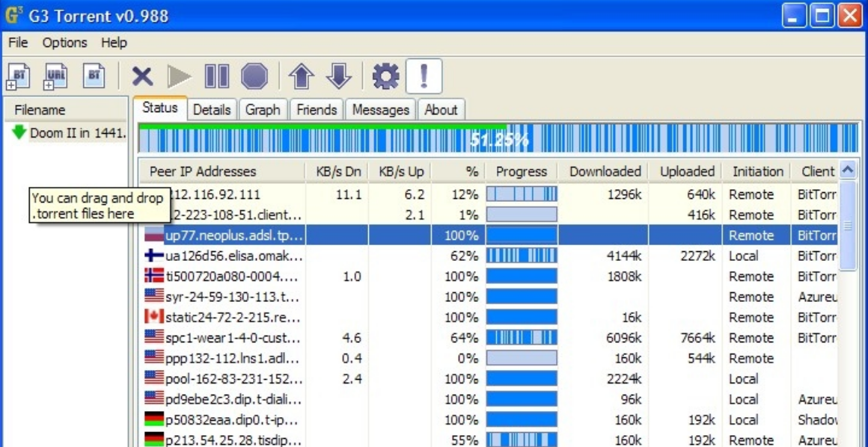The image size is (868, 447).
Task: Select peer p213.54.25.28.tisdip row
Action: click(487, 440)
